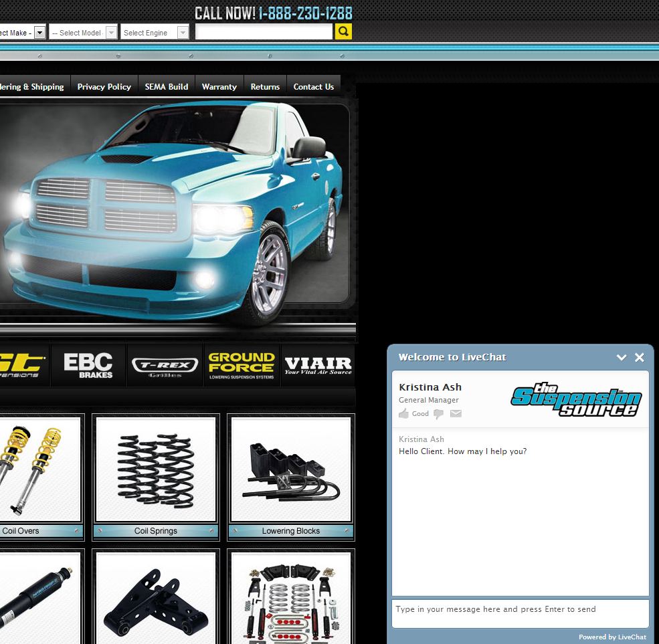This screenshot has width=659, height=644.
Task: Open the lowering kit product image
Action: [291, 599]
